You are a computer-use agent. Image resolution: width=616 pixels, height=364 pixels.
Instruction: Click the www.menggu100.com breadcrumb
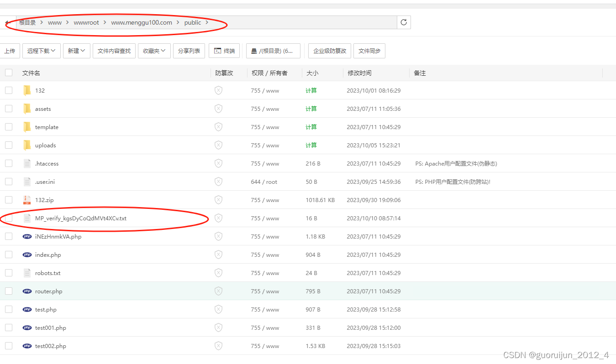(142, 22)
